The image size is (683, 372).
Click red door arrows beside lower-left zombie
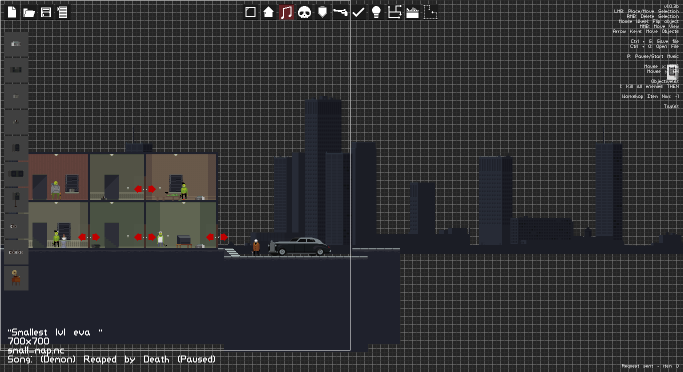(x=89, y=237)
